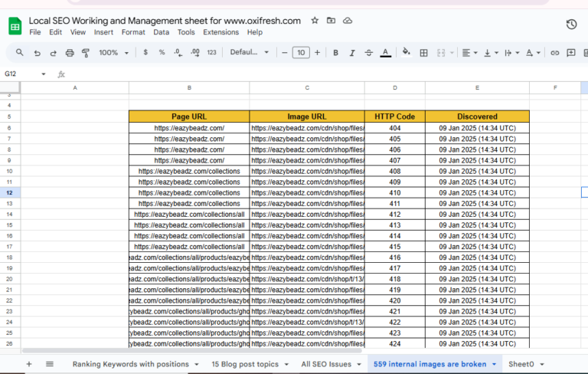
Task: Toggle bold formatting
Action: click(335, 53)
